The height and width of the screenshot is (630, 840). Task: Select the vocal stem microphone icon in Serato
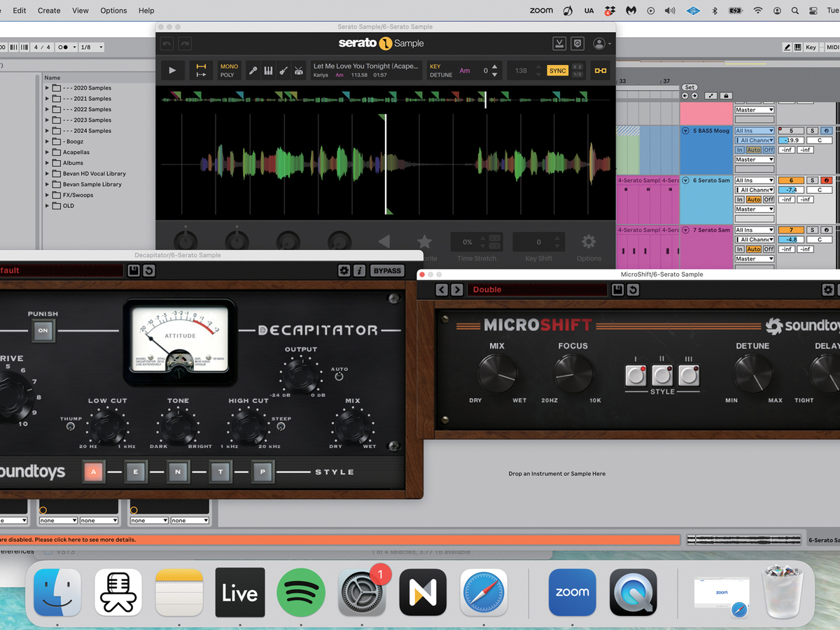253,71
